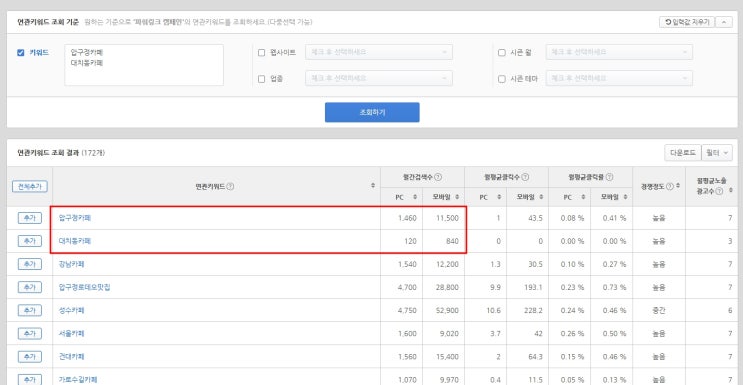Open help icon beside 월간검색수 header
743x385 pixels.
(438, 177)
